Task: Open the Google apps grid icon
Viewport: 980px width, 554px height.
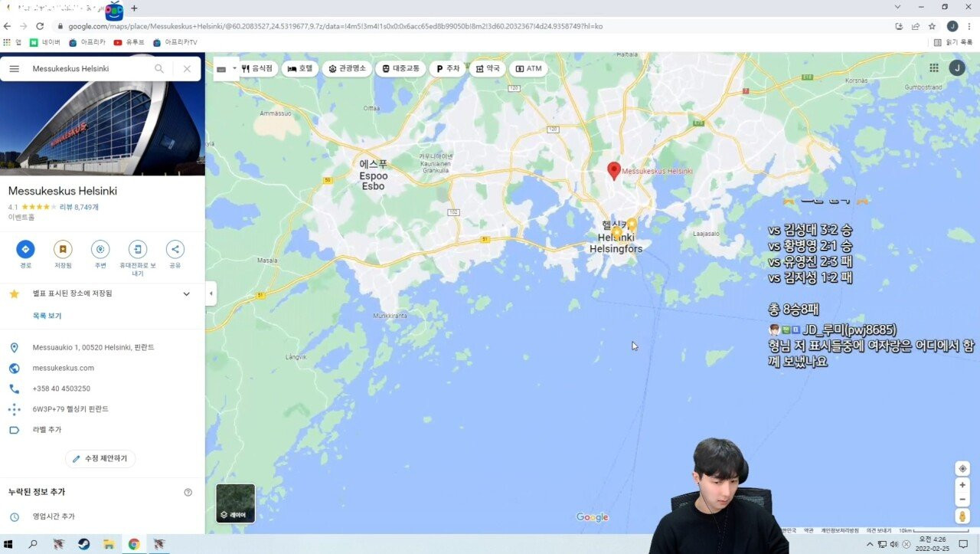Action: (934, 68)
